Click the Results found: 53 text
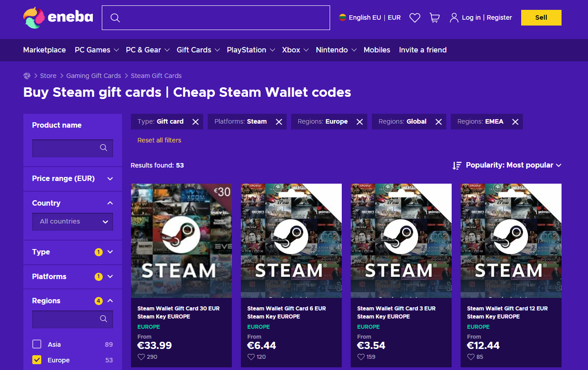The width and height of the screenshot is (588, 370). [x=157, y=165]
